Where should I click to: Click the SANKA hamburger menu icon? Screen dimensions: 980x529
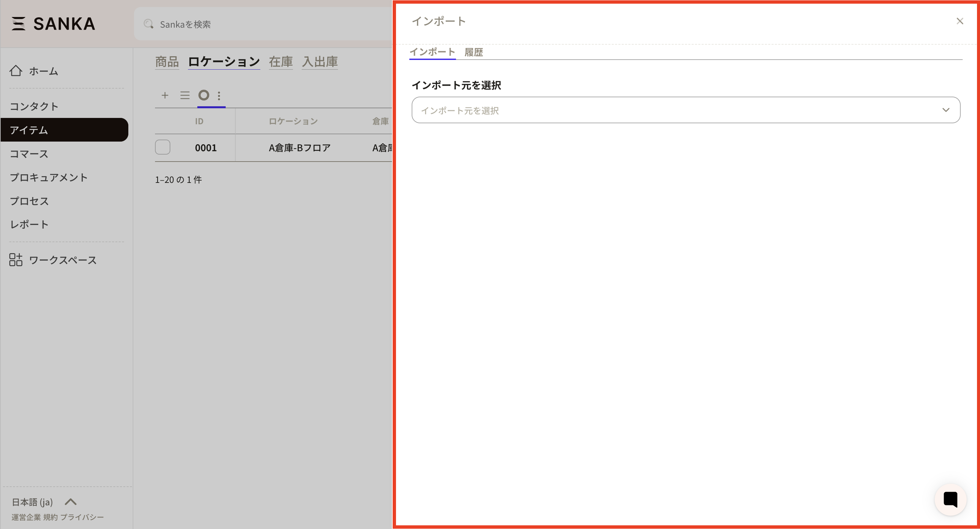[x=18, y=24]
